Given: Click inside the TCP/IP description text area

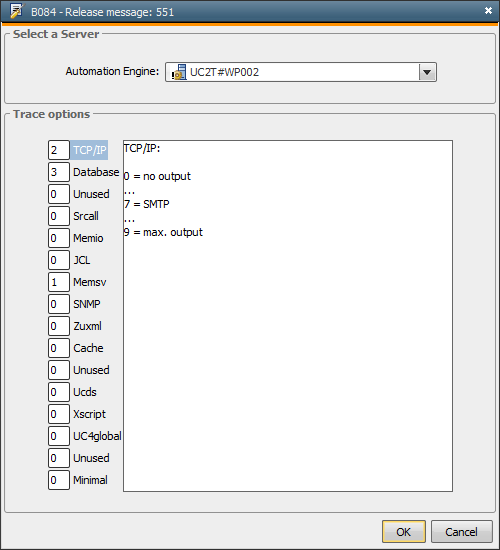Looking at the screenshot, I should [288, 316].
